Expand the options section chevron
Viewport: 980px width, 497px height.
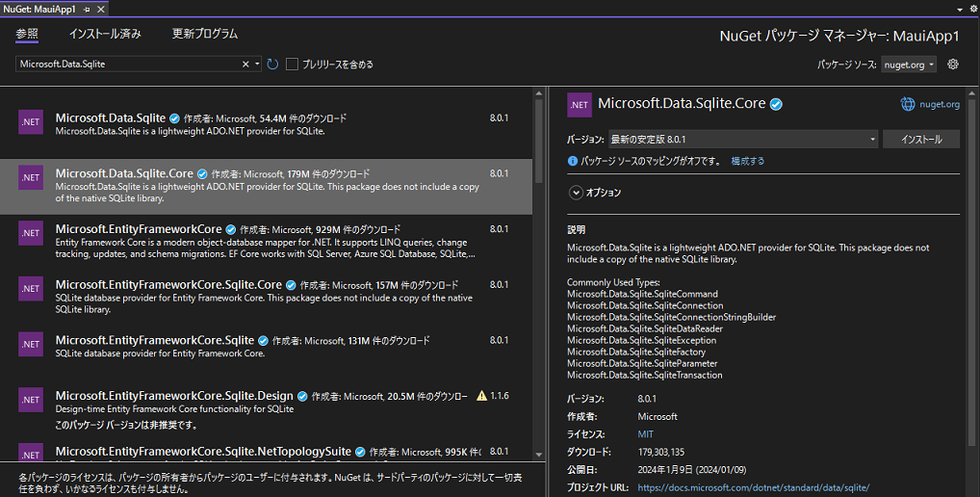pyautogui.click(x=576, y=193)
